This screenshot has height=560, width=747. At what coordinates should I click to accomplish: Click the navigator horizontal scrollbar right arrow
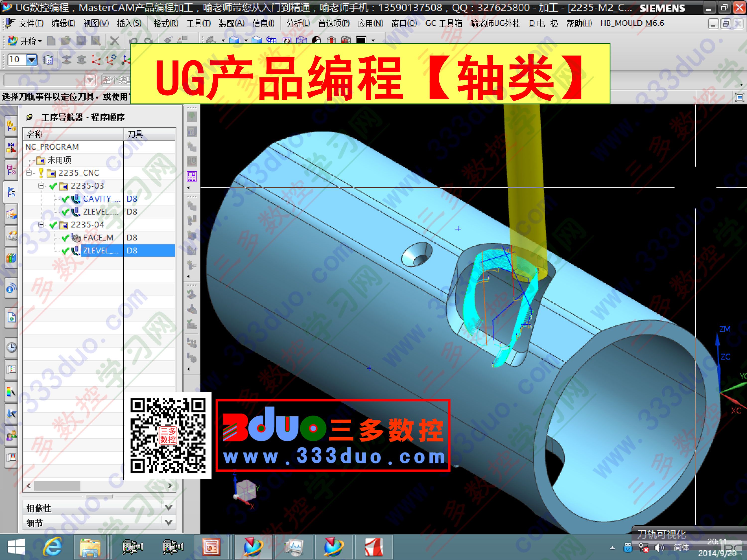(x=170, y=485)
